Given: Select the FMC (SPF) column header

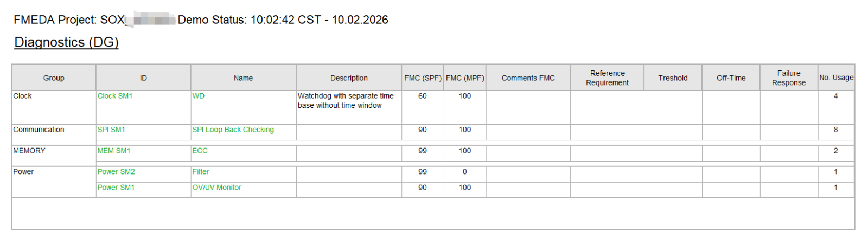Looking at the screenshot, I should tap(423, 78).
